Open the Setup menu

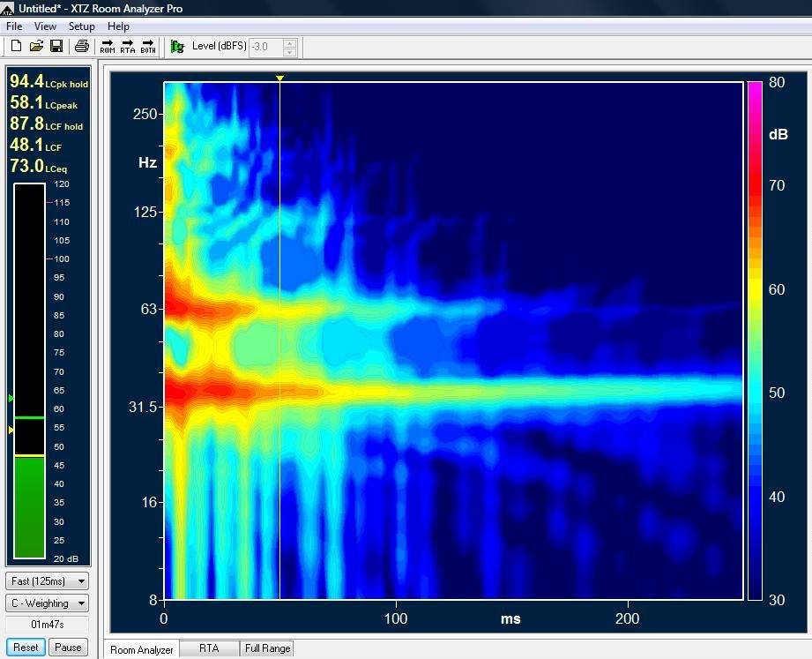[82, 26]
